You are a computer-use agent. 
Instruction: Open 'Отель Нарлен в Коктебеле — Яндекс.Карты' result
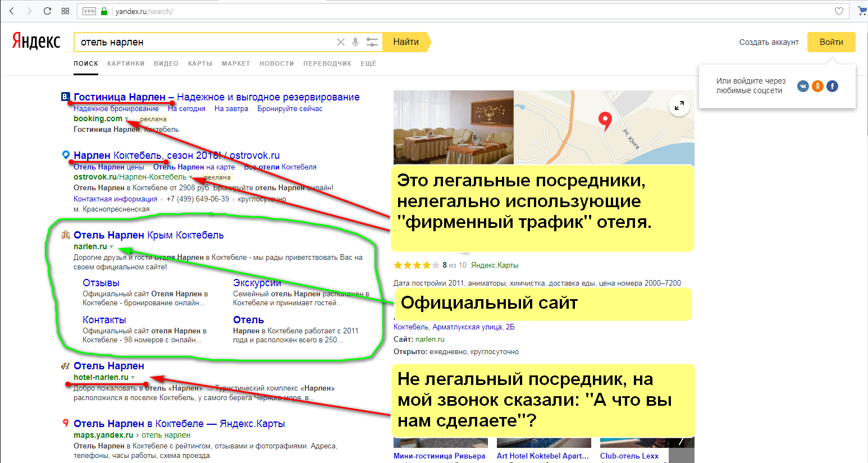pos(179,424)
